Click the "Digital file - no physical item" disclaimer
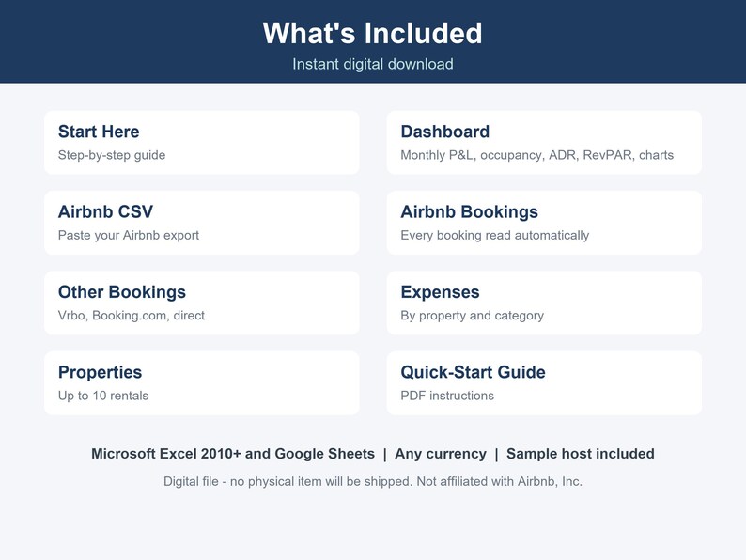Screen dimensions: 746x560 coord(372,481)
